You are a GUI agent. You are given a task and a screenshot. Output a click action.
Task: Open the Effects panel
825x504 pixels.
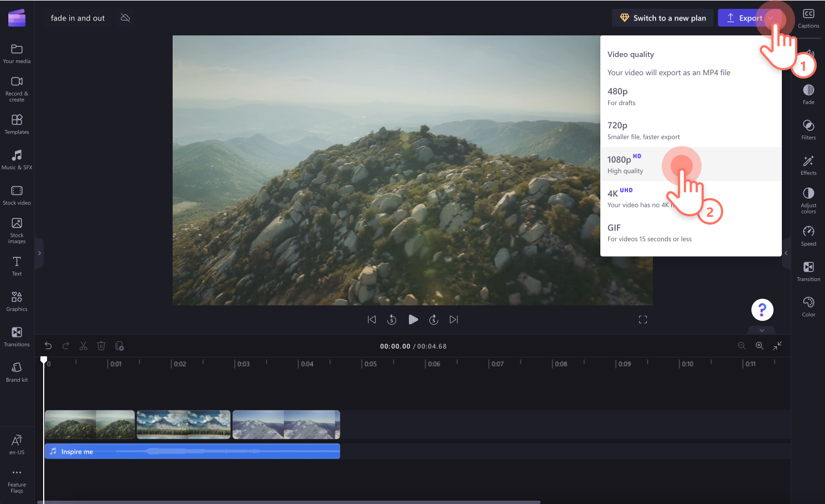pos(808,164)
